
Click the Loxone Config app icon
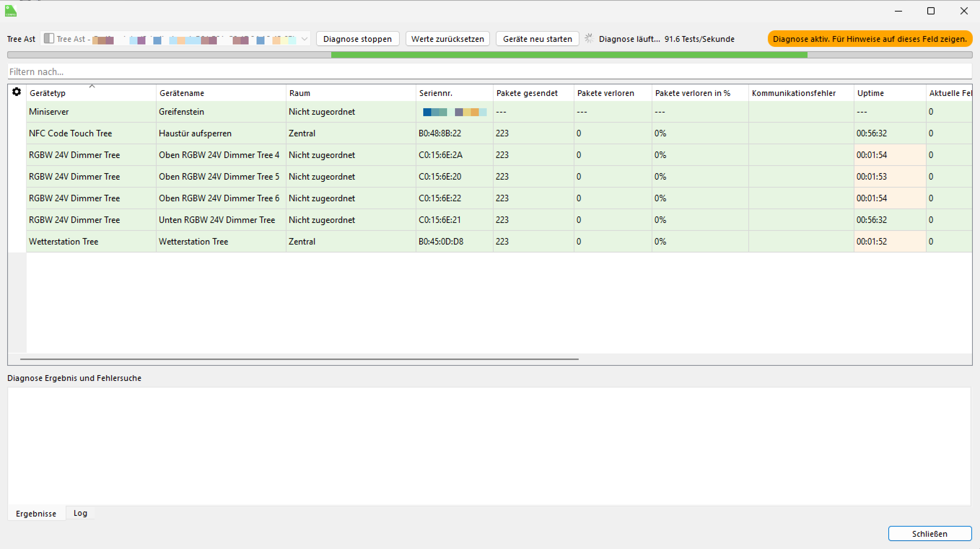point(11,11)
